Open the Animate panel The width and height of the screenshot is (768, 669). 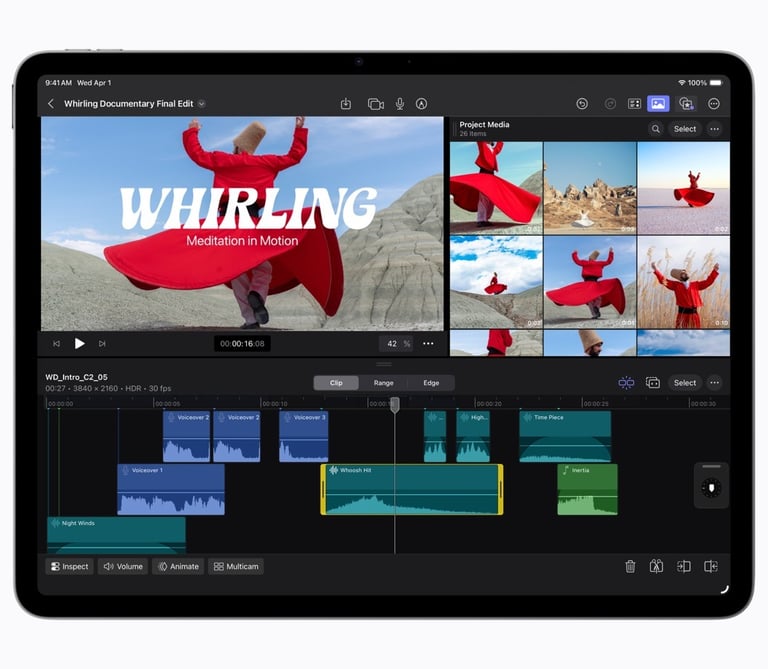(178, 567)
